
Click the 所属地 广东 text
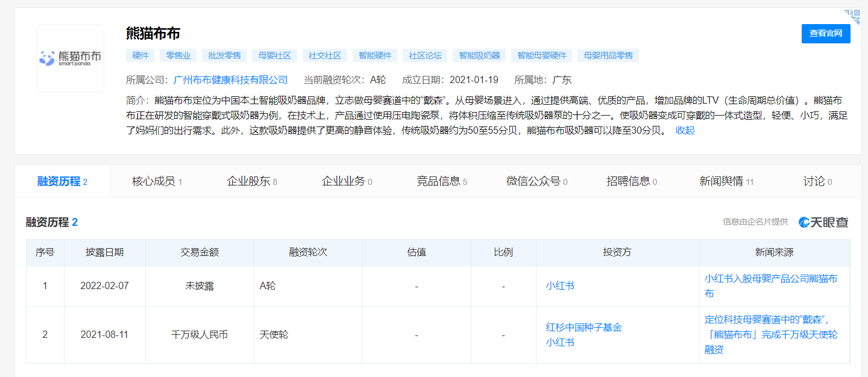[543, 79]
